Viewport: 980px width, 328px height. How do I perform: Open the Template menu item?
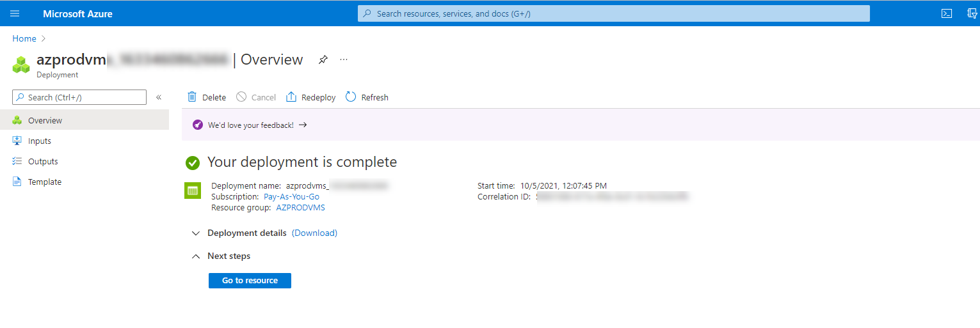tap(84, 182)
